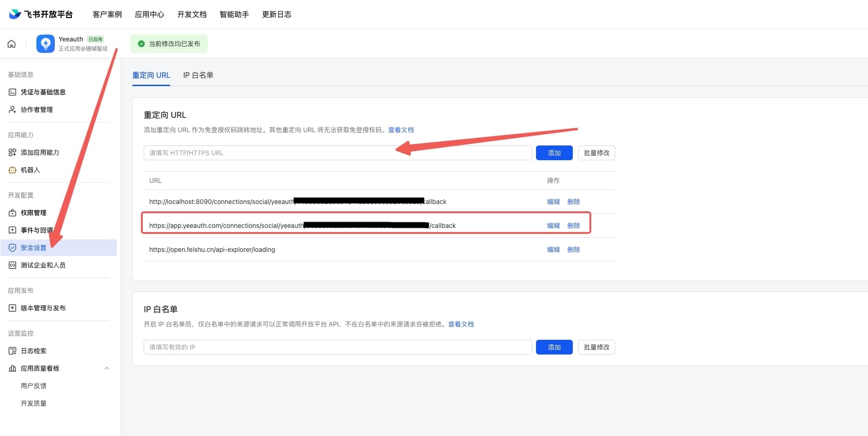Open 开发质量 in sidebar

pyautogui.click(x=34, y=403)
